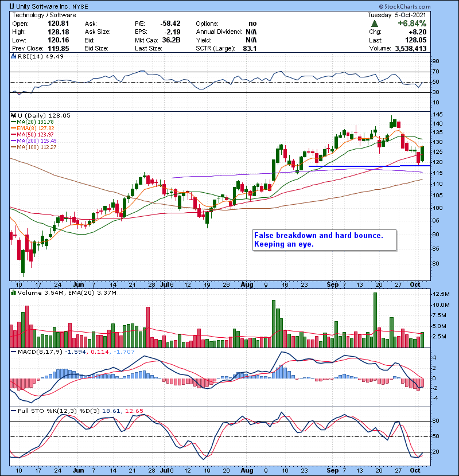Click the MA(50) 123.97 legend entry
Image resolution: width=459 pixels, height=476 pixels.
32,134
